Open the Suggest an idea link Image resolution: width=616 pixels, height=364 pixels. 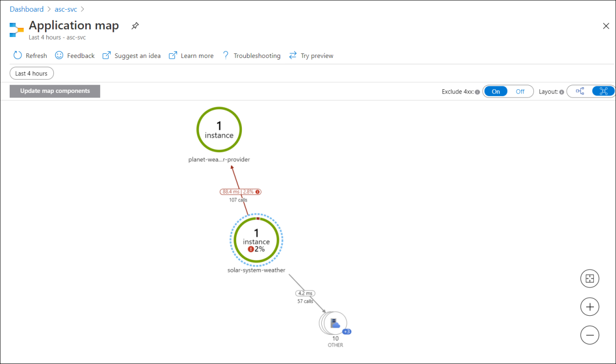coord(131,55)
